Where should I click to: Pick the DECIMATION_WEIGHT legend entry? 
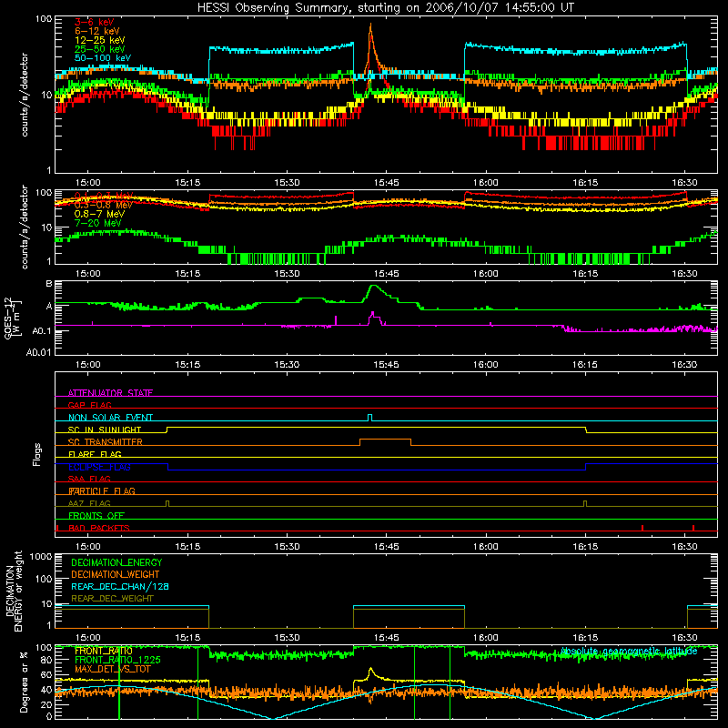pyautogui.click(x=116, y=574)
